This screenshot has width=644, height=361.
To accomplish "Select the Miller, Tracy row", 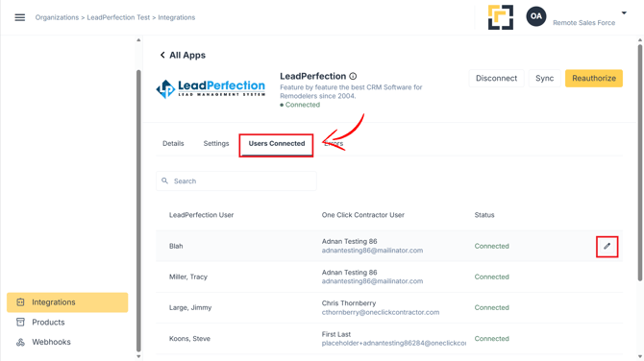I will (389, 277).
